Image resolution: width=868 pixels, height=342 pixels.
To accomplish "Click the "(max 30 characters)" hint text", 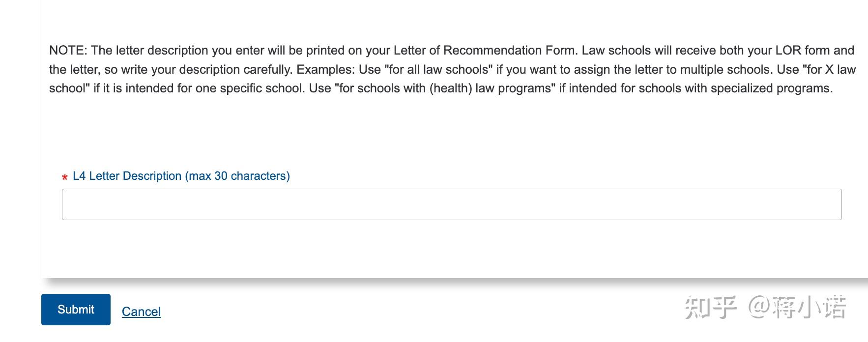I will tap(237, 176).
